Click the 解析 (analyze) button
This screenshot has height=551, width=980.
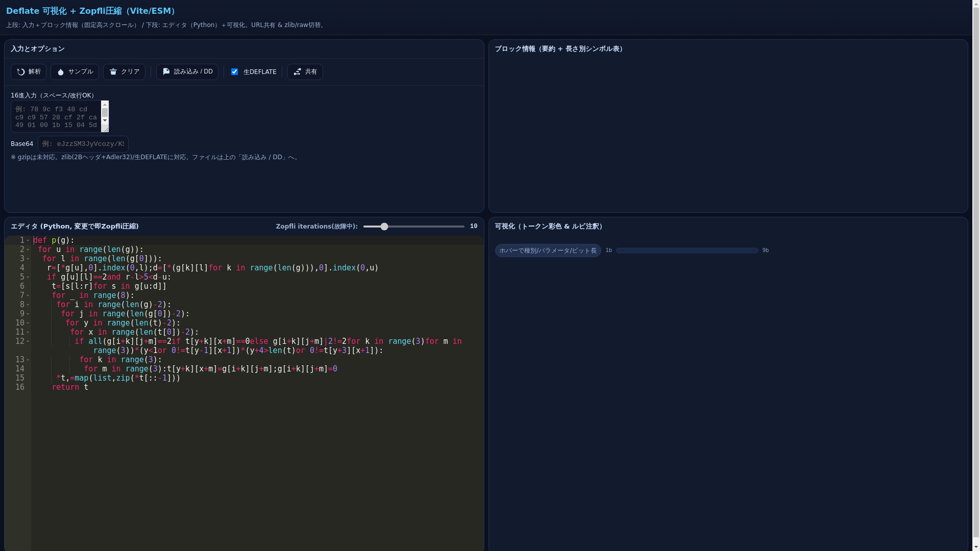pos(29,72)
